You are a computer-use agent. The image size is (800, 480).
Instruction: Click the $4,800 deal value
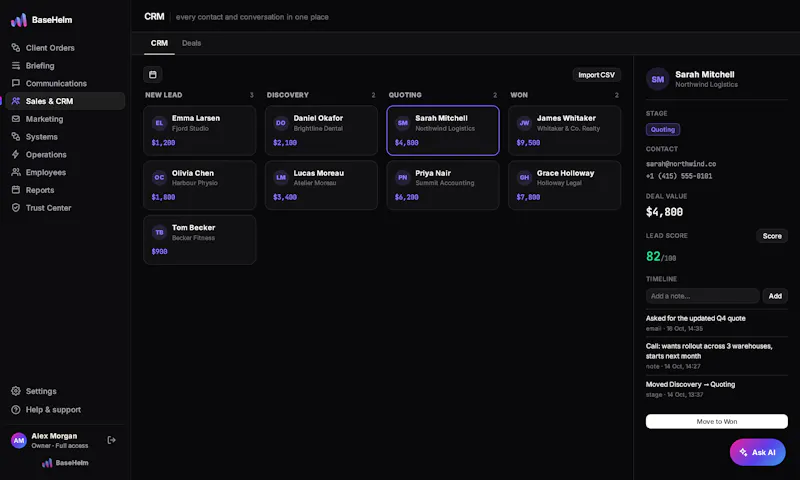(664, 212)
